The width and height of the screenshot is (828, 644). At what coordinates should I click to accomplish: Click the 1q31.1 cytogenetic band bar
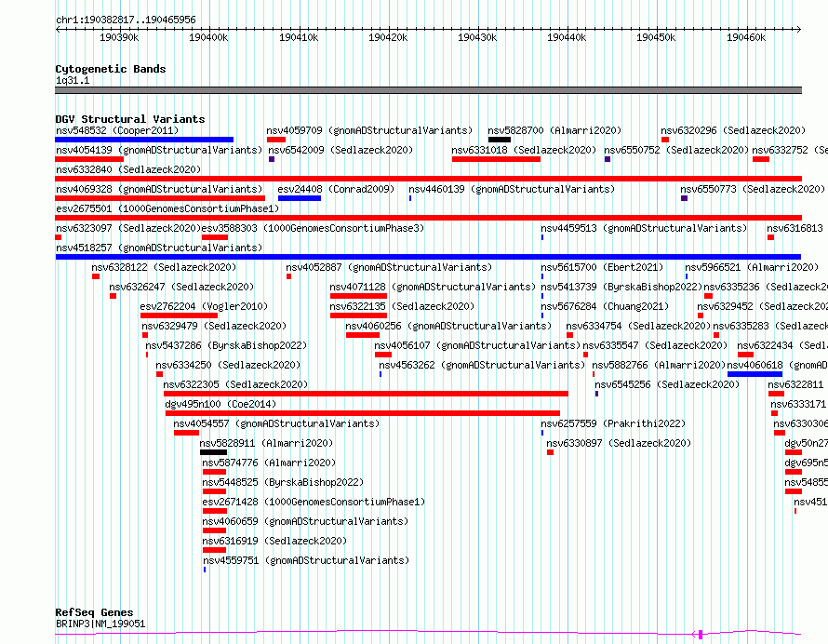pos(428,90)
